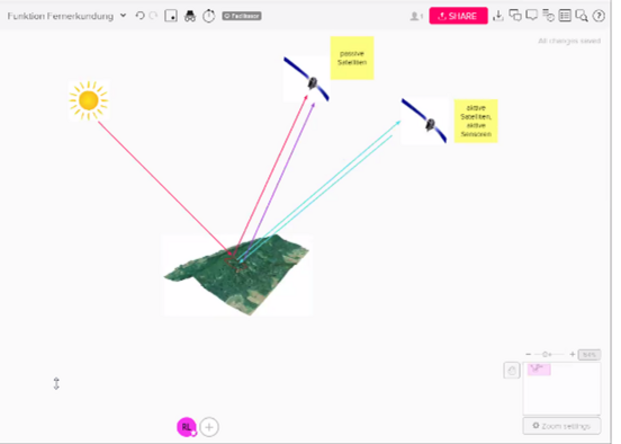Click the undo arrow icon
This screenshot has height=444, width=621.
pos(139,16)
